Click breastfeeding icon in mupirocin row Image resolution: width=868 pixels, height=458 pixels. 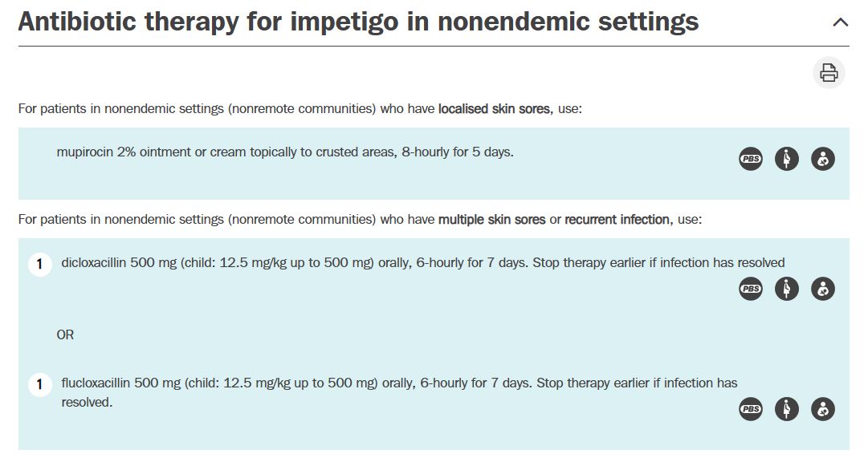pos(822,159)
